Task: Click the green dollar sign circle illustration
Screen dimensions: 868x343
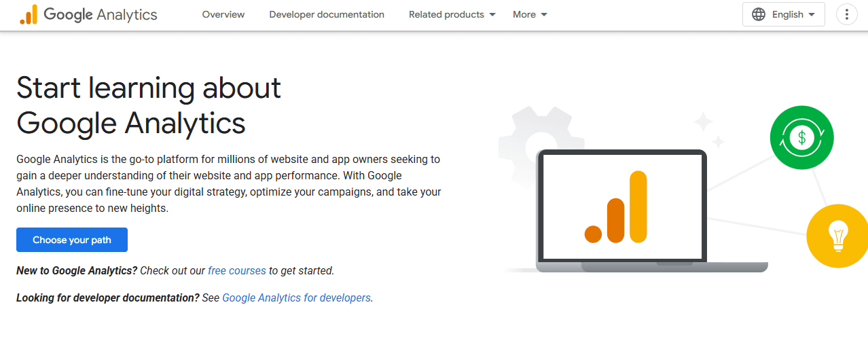Action: point(801,138)
